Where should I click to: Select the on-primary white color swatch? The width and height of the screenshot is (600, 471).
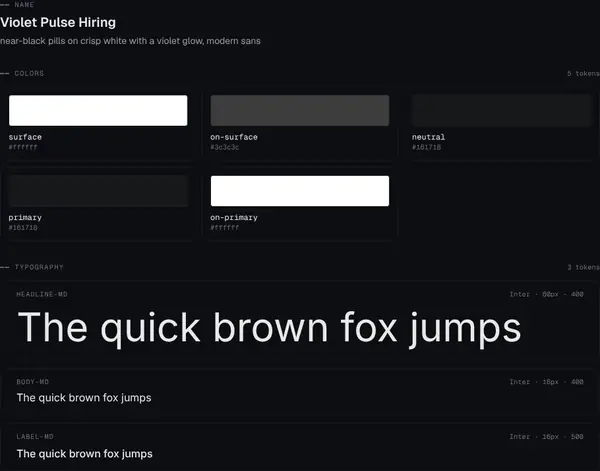[300, 191]
